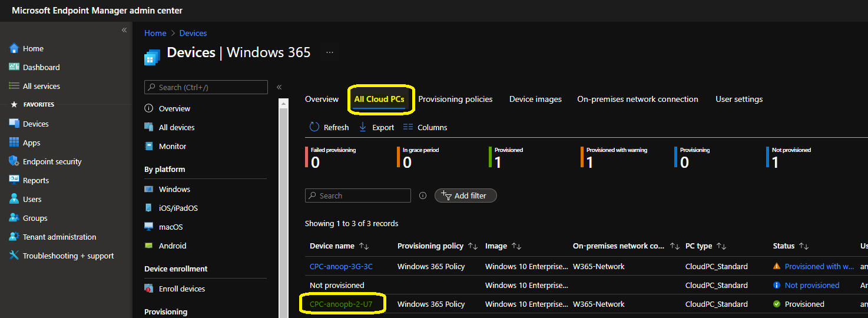The width and height of the screenshot is (868, 318).
Task: Collapse the left navigation with double chevron
Action: tap(124, 30)
